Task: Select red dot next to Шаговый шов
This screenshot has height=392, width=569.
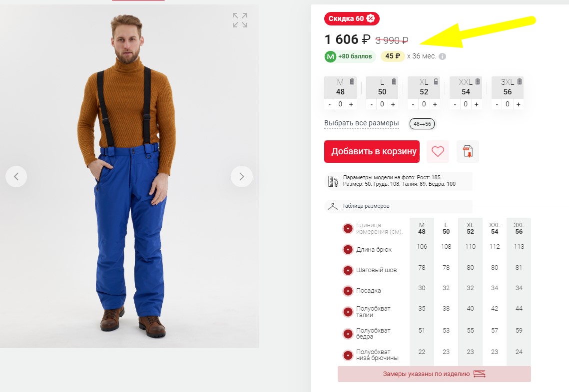Action: 348,270
